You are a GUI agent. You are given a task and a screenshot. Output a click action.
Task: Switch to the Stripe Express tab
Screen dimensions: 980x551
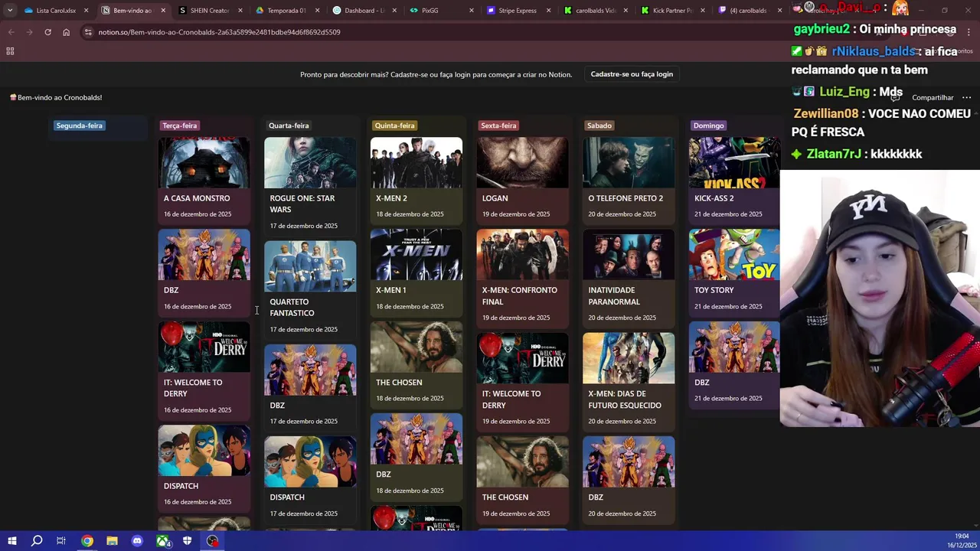(x=517, y=11)
